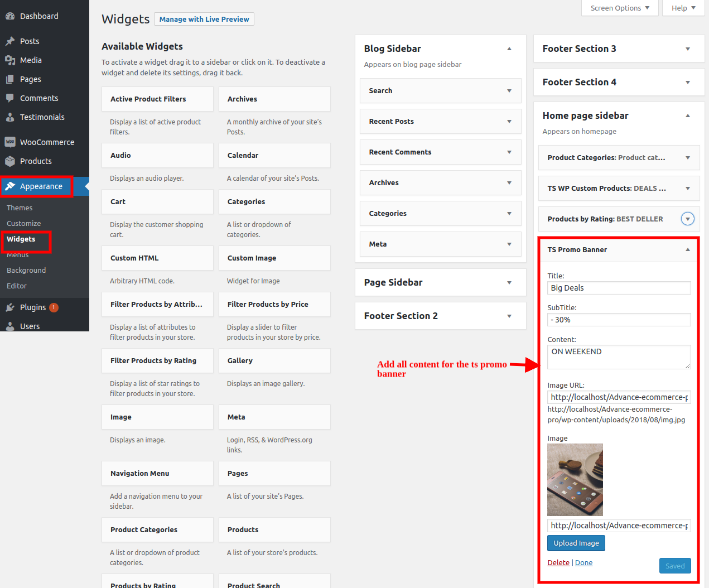Collapse the Home page sidebar panel
This screenshot has height=588, width=709.
(687, 116)
